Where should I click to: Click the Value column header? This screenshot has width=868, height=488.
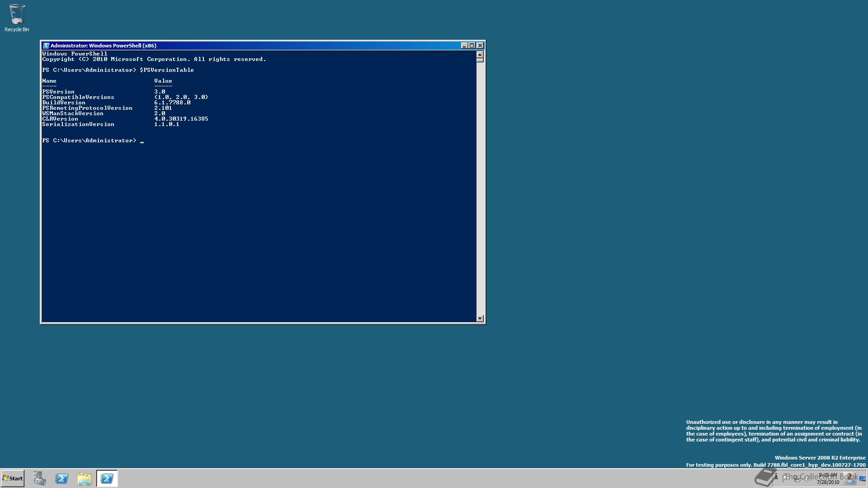click(x=163, y=81)
